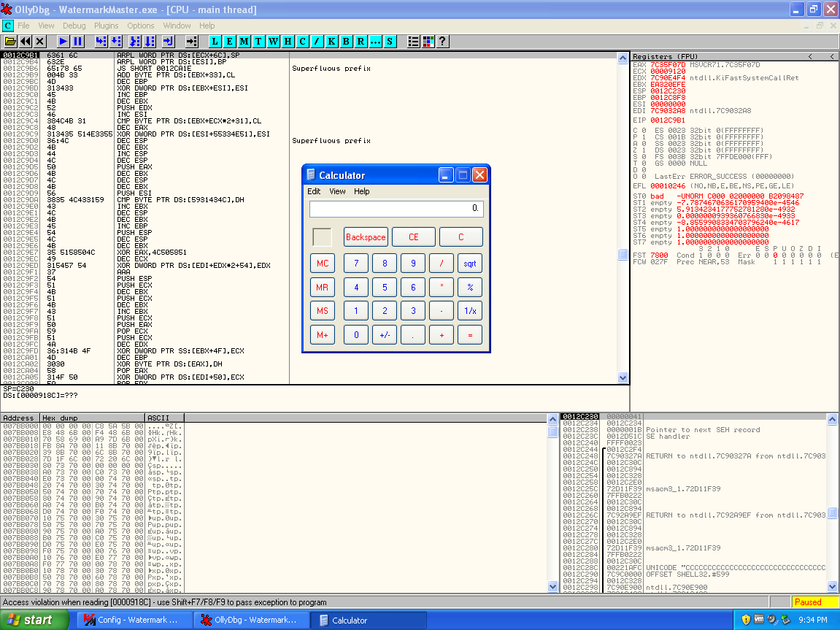This screenshot has width=840, height=630.
Task: Run the program with the blue play icon
Action: click(x=63, y=42)
